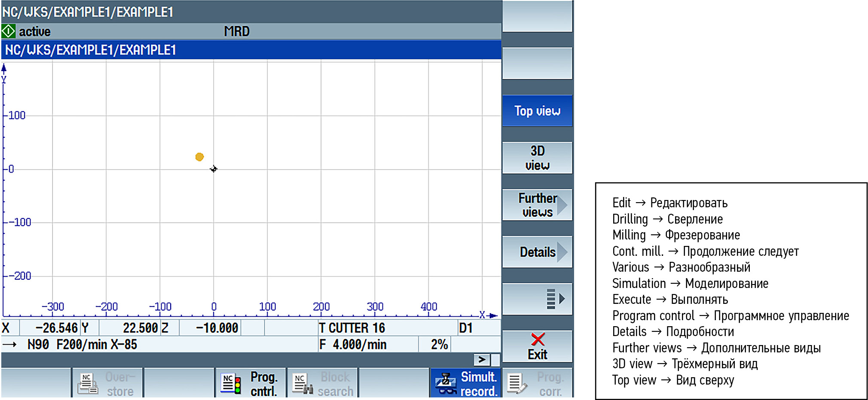The image size is (868, 400).
Task: Select the T CUTTER 16 tool field
Action: [x=352, y=328]
